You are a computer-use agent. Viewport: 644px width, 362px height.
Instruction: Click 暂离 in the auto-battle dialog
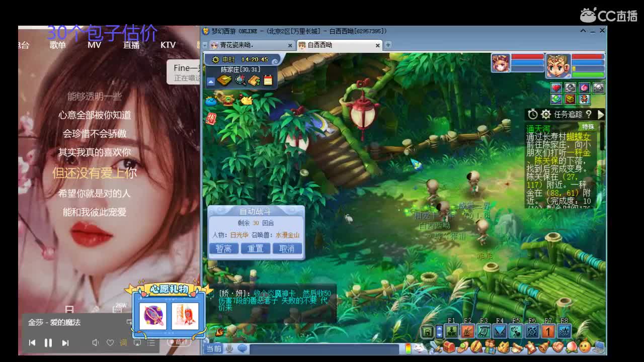pos(223,248)
